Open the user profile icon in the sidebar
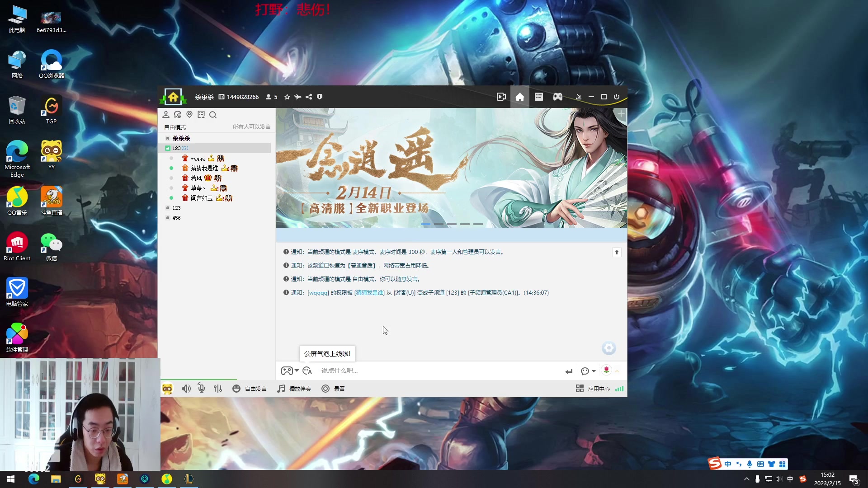868x488 pixels. [x=166, y=115]
